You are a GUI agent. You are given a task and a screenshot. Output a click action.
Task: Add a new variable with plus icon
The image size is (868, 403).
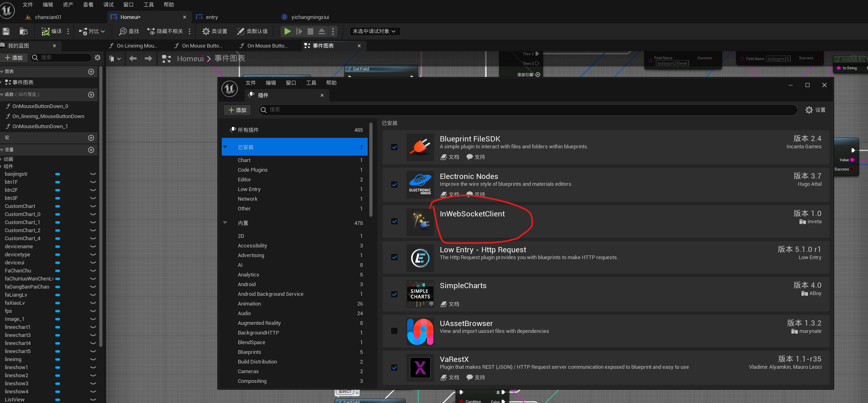point(91,150)
